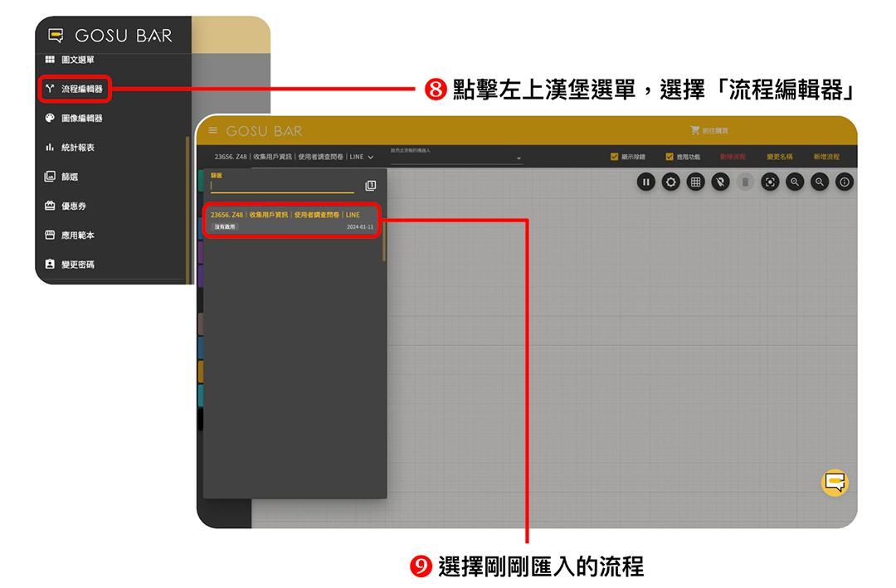Toggle the 進階功能 checkbox
The height and width of the screenshot is (588, 896).
[x=670, y=157]
